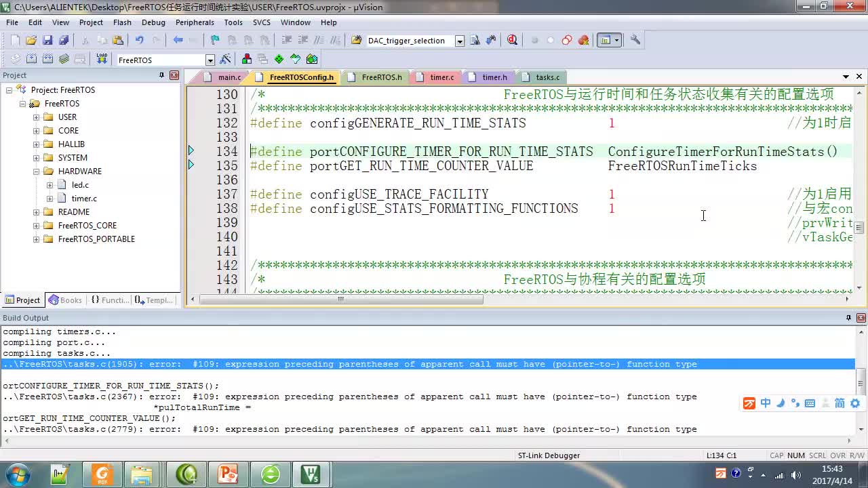Open the Peripherals menu
This screenshot has height=488, width=868.
click(195, 22)
